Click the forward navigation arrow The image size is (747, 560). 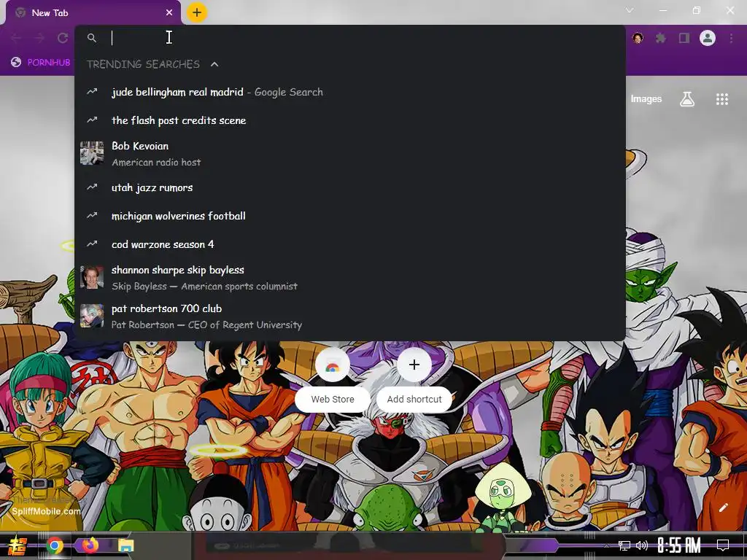(39, 38)
